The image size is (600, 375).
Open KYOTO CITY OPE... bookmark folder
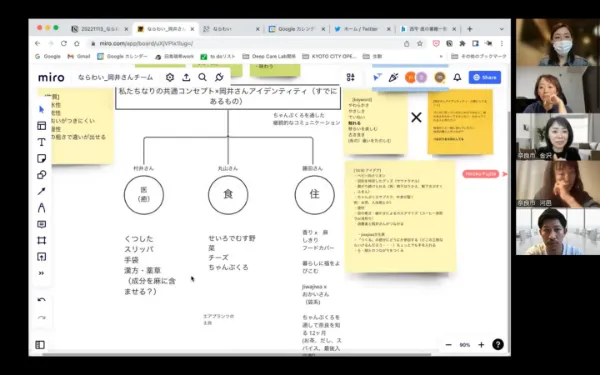click(329, 56)
